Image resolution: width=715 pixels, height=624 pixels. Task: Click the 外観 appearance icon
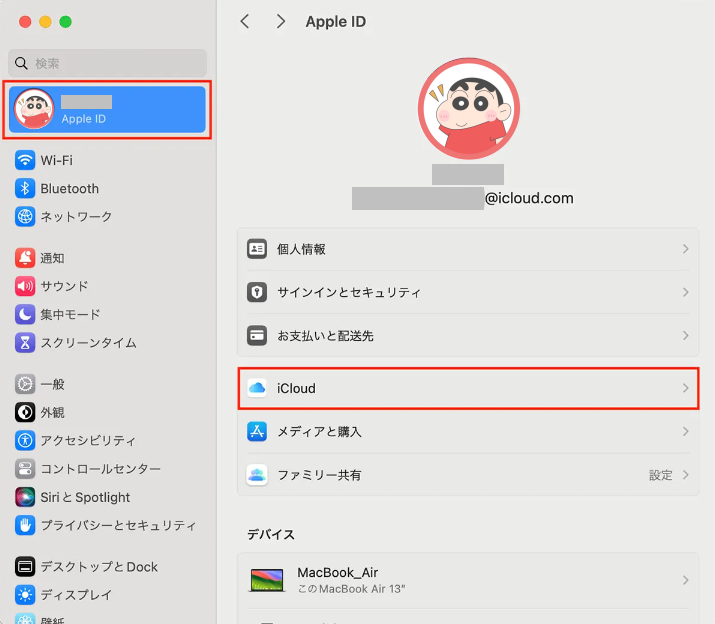point(25,413)
